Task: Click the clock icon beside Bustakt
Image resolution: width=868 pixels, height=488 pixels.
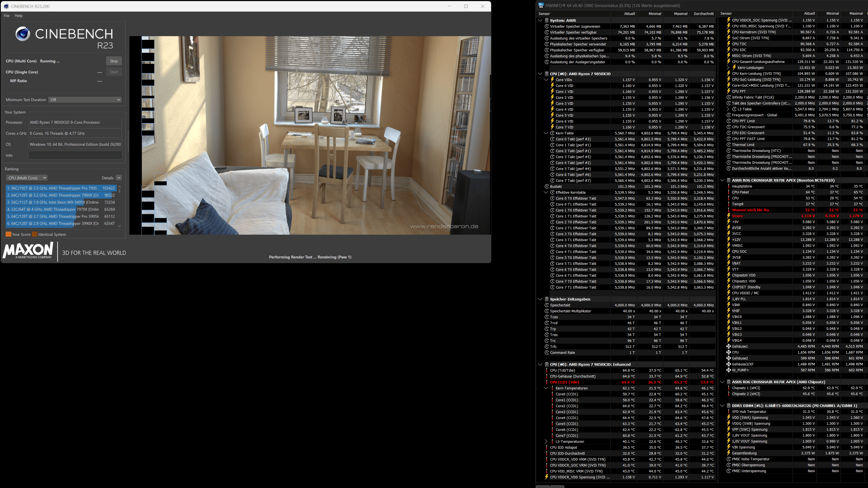Action: pos(546,187)
